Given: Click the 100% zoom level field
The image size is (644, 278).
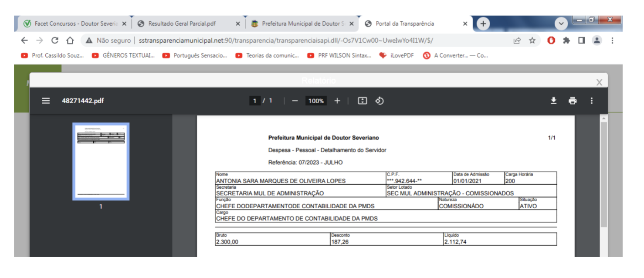Looking at the screenshot, I should click(316, 101).
